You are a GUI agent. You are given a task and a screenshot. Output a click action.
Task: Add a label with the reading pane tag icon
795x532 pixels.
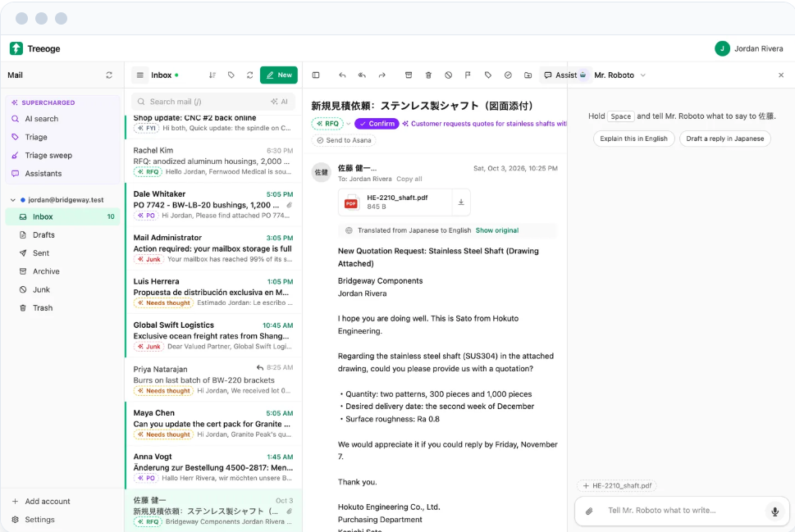point(488,75)
